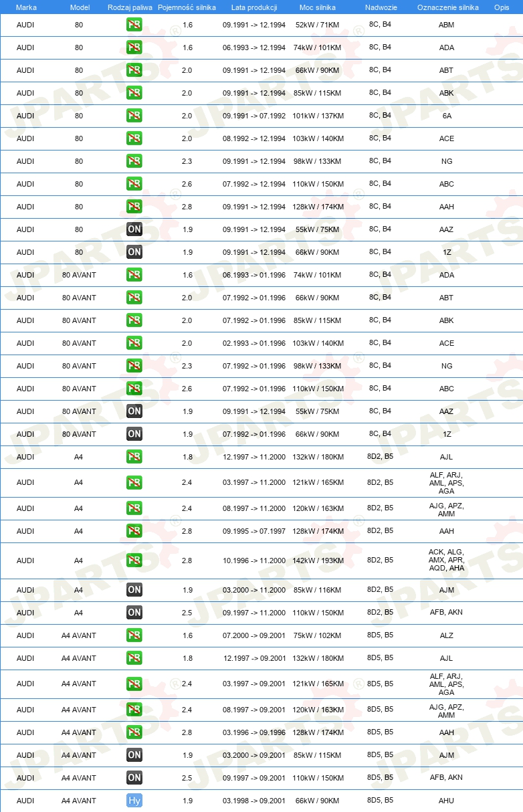The width and height of the screenshot is (523, 812).
Task: Select the 07.2000 -> 09.2001 production cell
Action: [254, 635]
